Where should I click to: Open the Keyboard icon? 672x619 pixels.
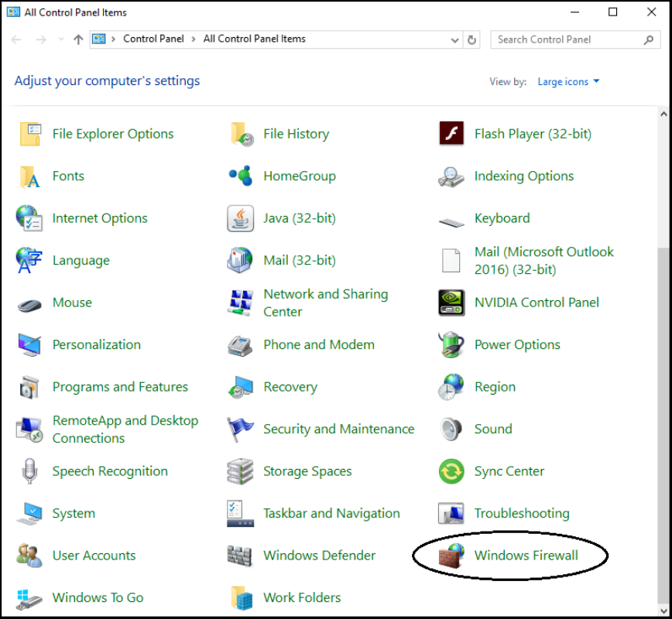[451, 222]
